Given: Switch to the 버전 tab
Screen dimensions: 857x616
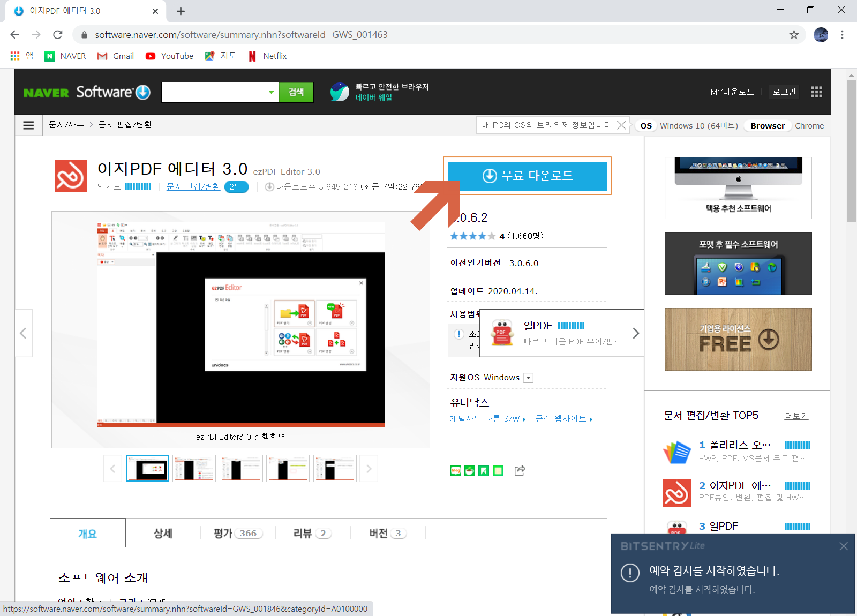Looking at the screenshot, I should [x=388, y=534].
